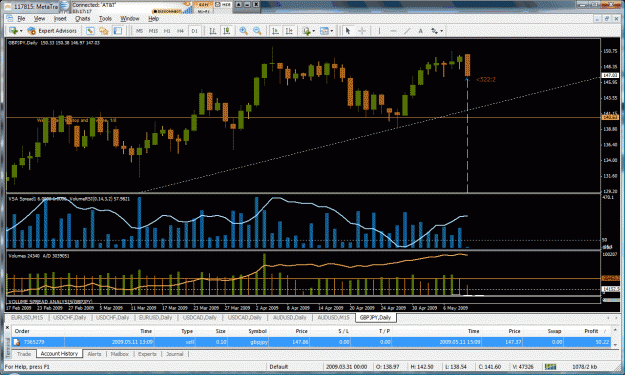Select order row 7365279
The image size is (625, 375).
click(x=311, y=342)
